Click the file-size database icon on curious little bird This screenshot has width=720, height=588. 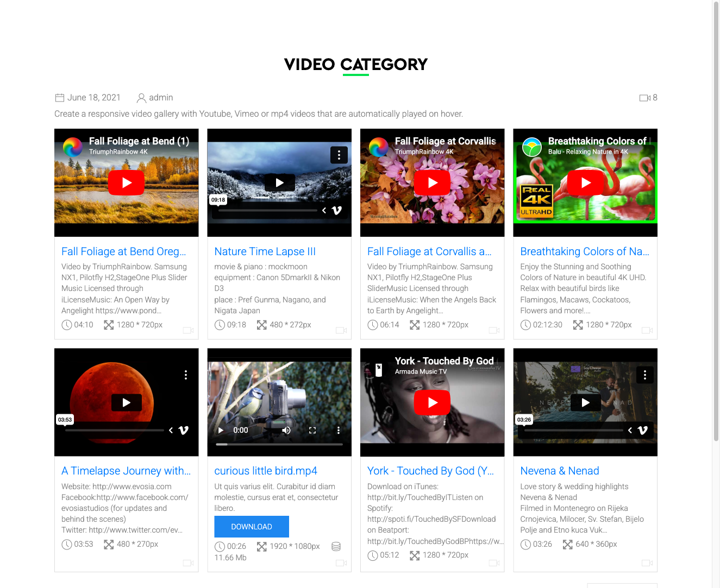tap(336, 546)
